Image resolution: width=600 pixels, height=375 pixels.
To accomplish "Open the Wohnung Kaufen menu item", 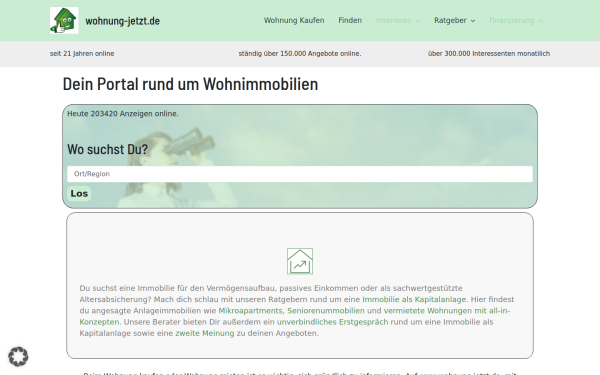I will point(294,20).
